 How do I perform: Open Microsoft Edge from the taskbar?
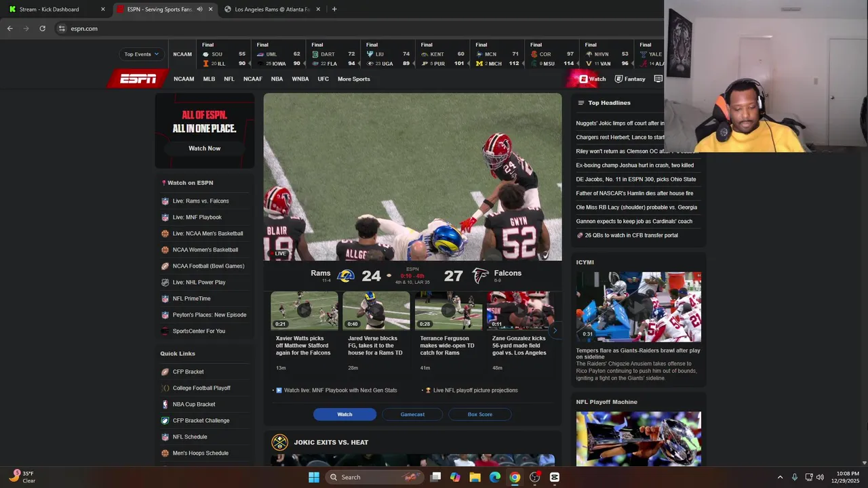coord(495,477)
